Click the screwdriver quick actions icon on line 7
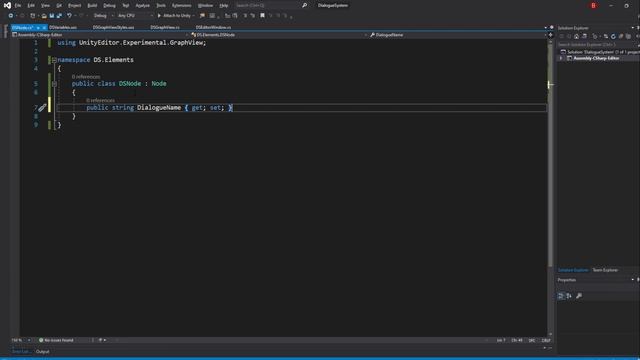This screenshot has width=640, height=360. [x=42, y=108]
